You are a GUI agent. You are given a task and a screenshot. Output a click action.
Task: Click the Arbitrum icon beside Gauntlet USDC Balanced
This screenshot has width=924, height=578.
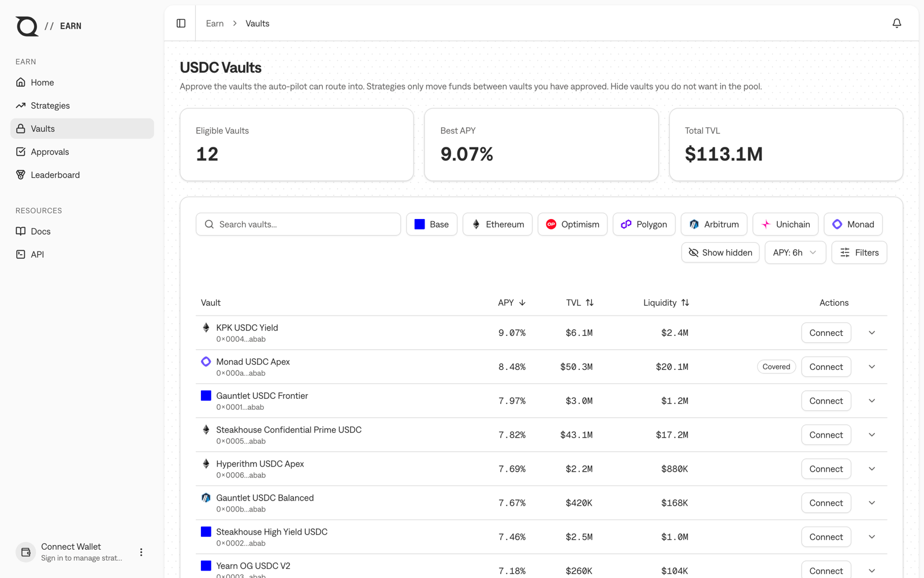[x=206, y=498]
